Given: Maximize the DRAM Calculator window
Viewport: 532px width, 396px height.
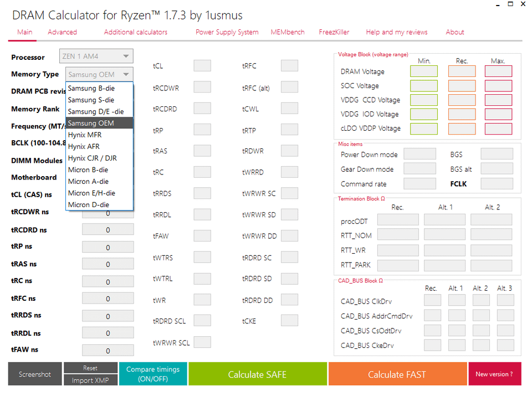Looking at the screenshot, I should tap(510, 4).
